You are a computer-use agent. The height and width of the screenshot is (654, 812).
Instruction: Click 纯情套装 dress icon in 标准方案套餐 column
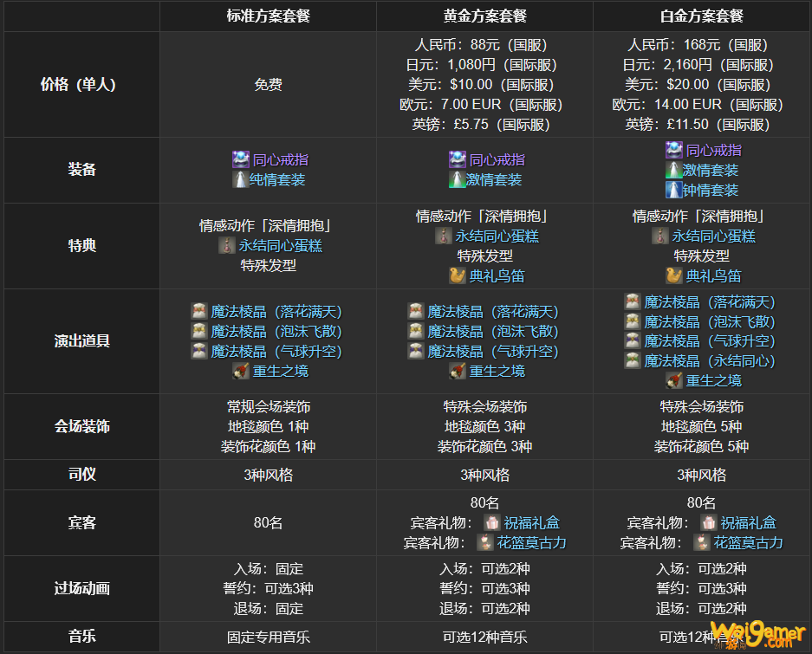click(x=241, y=179)
